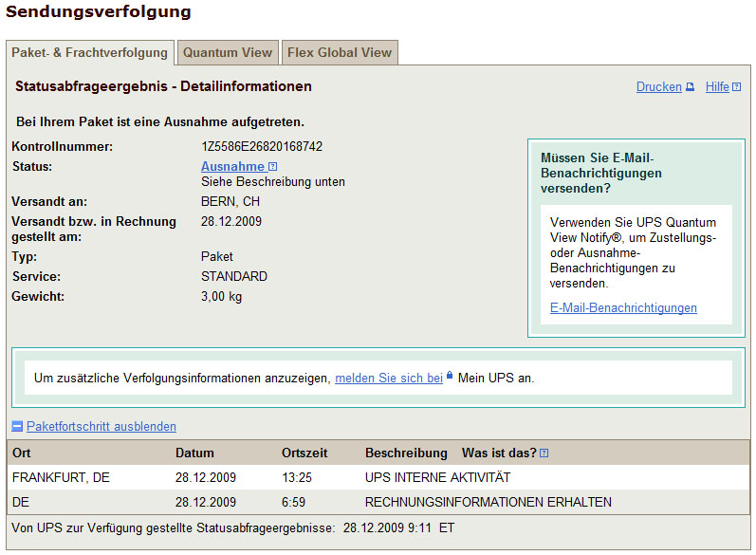Click the Drucken link
Screen dimensions: 756x555
(658, 86)
